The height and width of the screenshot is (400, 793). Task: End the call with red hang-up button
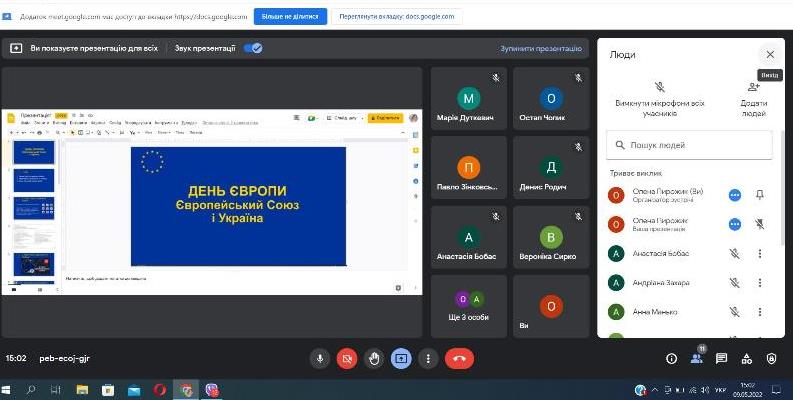tap(459, 358)
